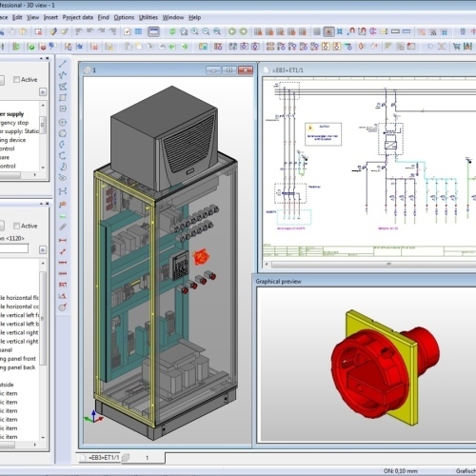
Task: Select 'ng panel back' item in lower list
Action: 17,367
